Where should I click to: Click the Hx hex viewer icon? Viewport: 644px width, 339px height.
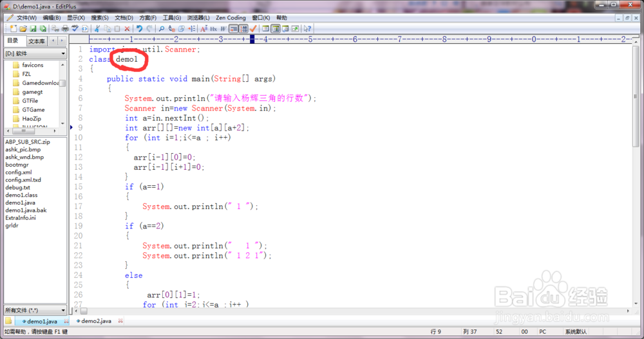[214, 28]
